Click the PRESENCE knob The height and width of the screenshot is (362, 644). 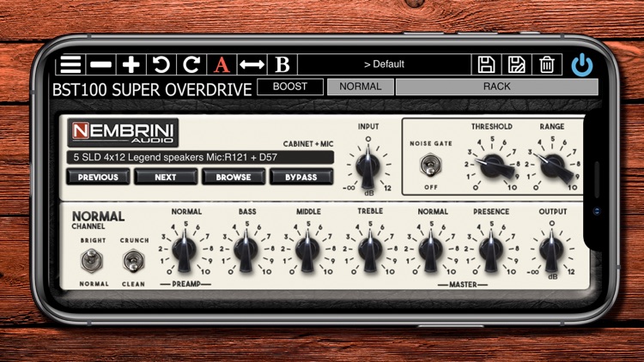[491, 250]
